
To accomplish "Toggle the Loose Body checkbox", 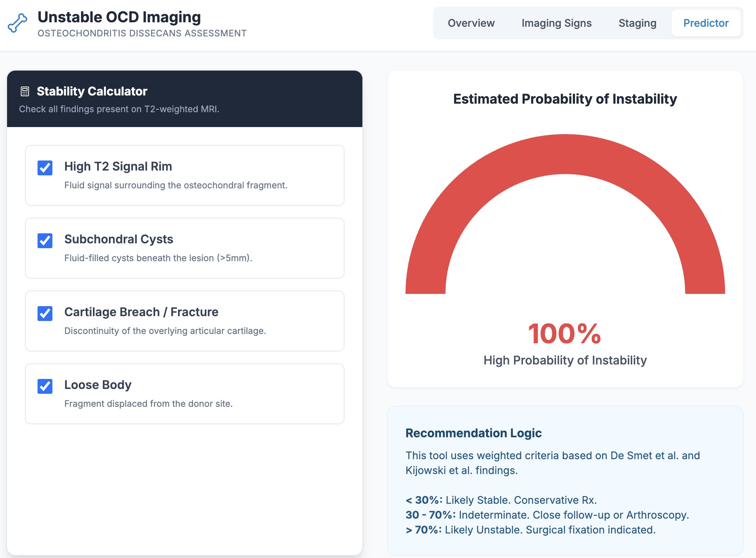I will click(45, 386).
